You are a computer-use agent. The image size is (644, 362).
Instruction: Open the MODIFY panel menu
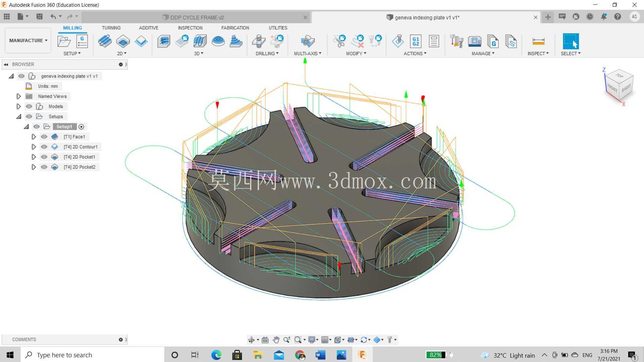coord(356,53)
